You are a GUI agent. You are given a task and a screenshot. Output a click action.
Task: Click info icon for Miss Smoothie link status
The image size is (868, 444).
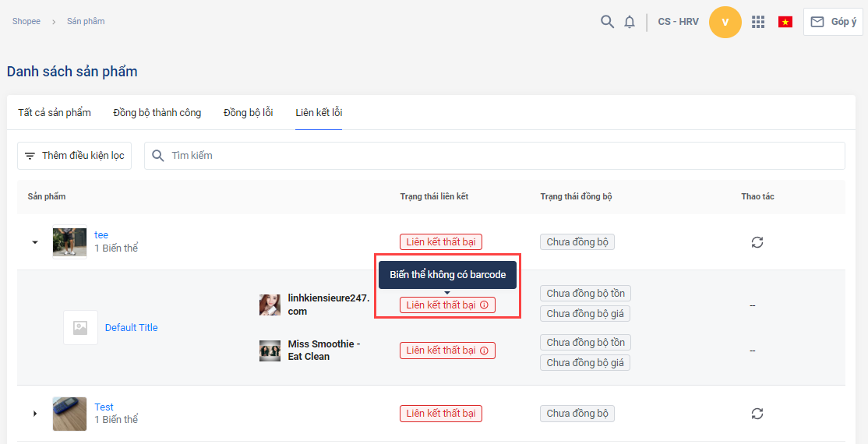point(485,351)
